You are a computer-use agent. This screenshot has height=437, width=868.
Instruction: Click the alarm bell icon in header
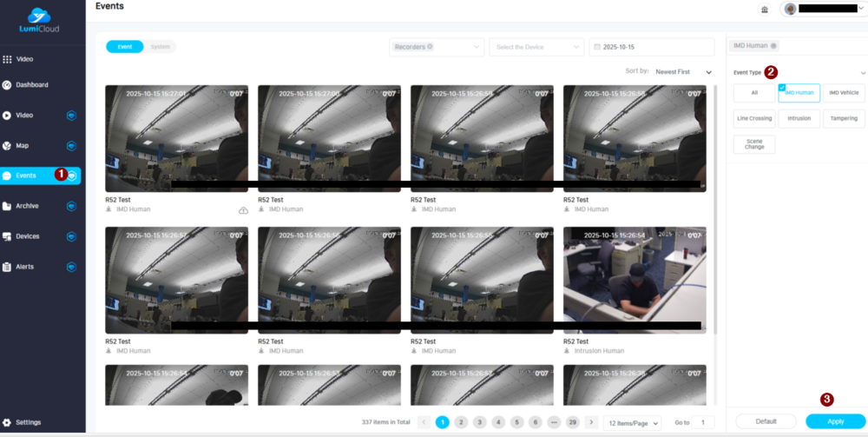tap(765, 10)
